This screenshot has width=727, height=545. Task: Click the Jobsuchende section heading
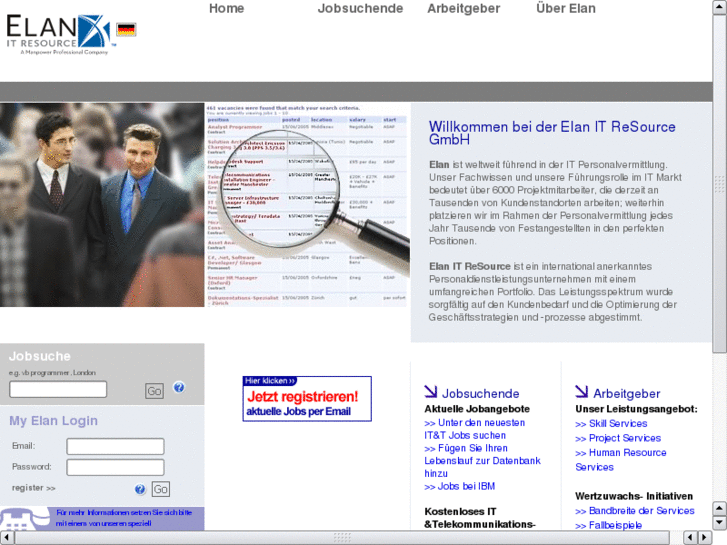click(480, 393)
